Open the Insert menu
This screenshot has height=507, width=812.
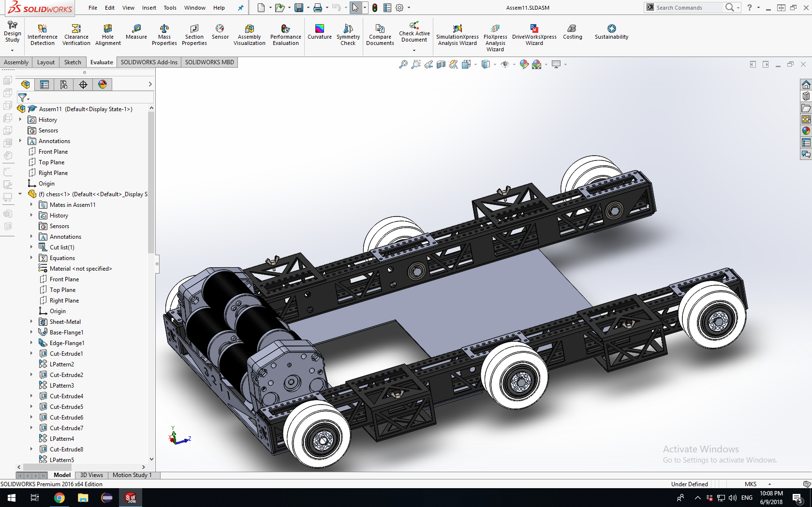click(149, 8)
